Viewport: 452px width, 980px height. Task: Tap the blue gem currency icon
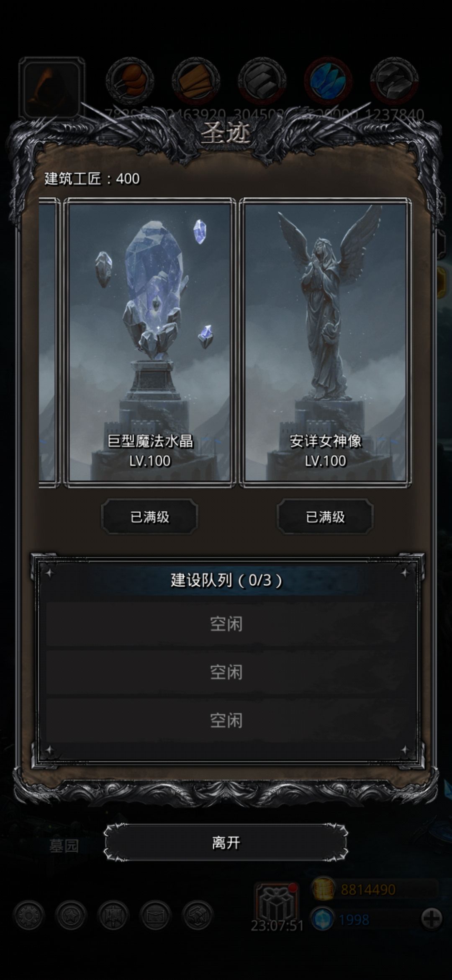[323, 920]
